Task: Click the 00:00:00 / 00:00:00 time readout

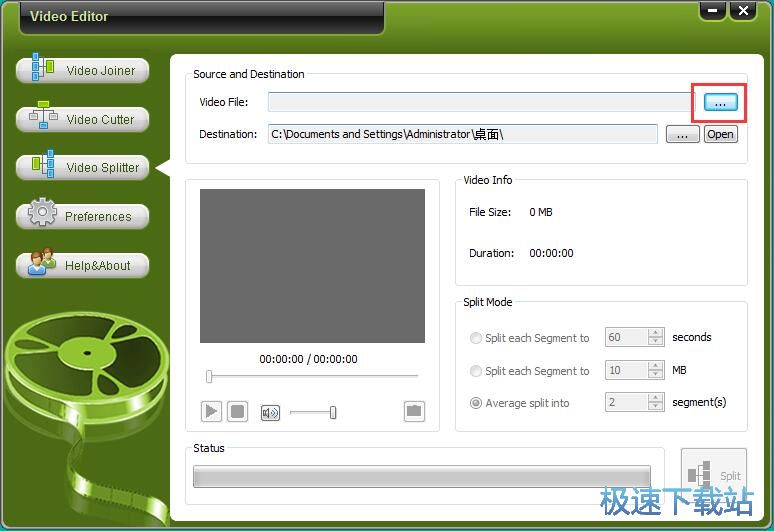Action: pos(308,359)
